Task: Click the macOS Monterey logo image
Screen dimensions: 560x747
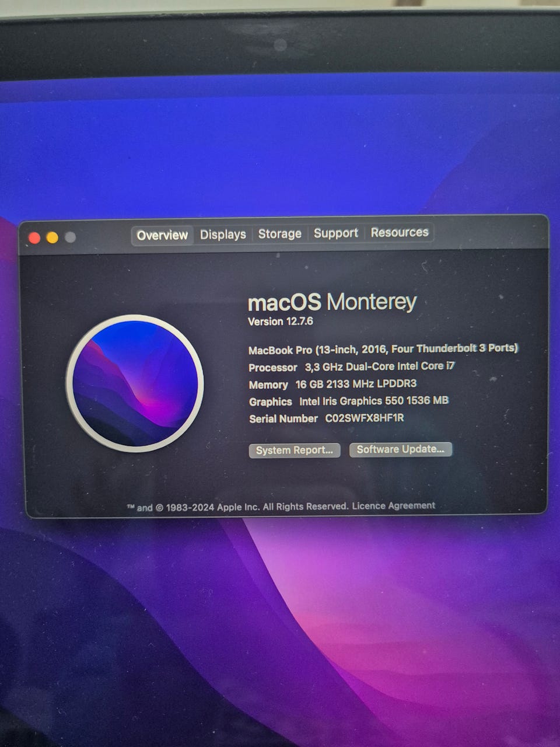Action: (x=135, y=384)
